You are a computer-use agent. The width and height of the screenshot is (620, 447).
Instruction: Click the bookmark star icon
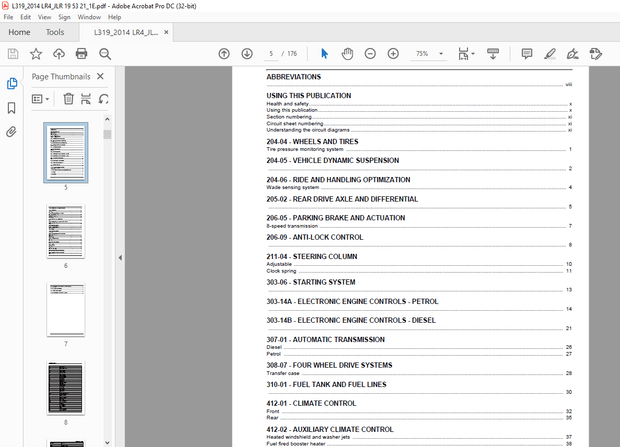click(36, 54)
